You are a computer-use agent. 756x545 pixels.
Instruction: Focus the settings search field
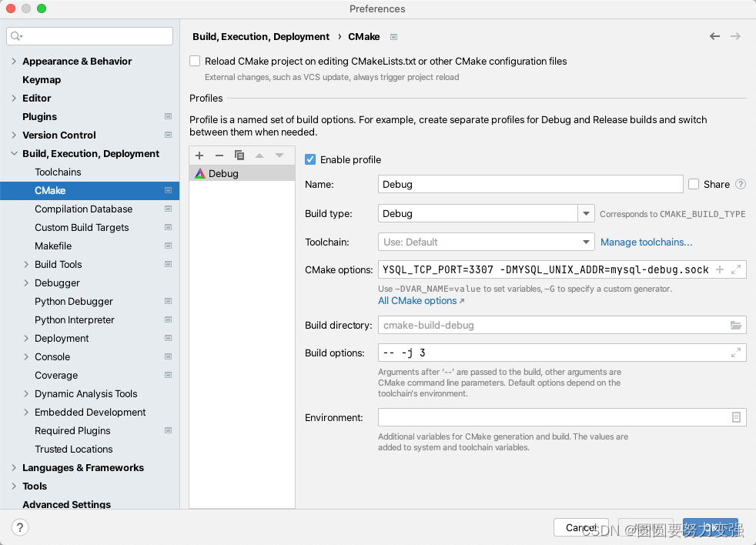89,36
